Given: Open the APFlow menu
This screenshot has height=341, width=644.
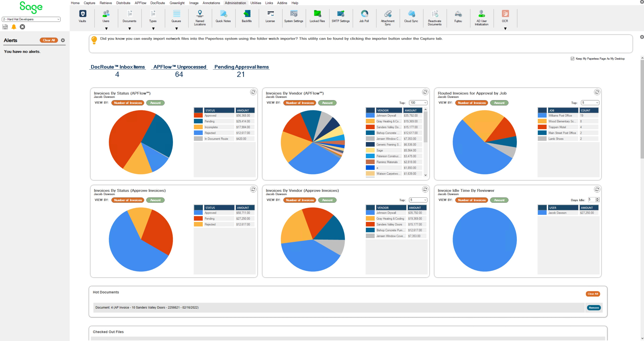Looking at the screenshot, I should 140,3.
